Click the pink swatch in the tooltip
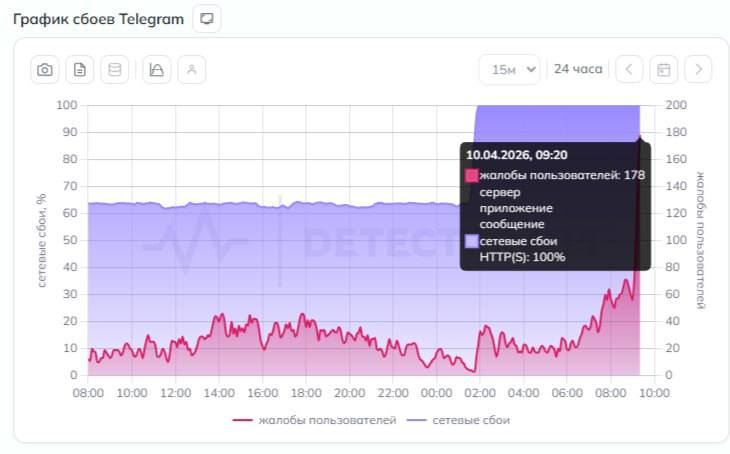 click(472, 176)
